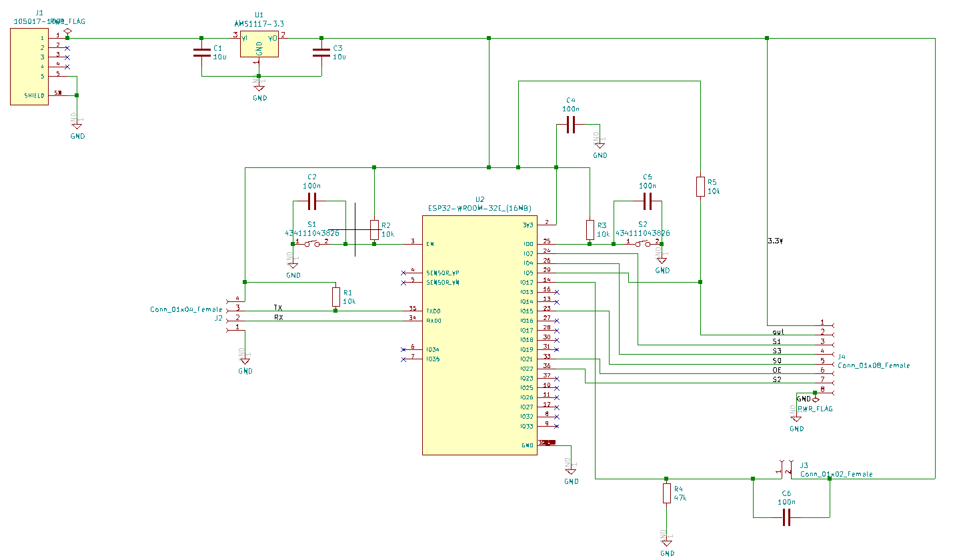Click the J3 reference designator
This screenshot has width=953, height=560.
coord(804,465)
